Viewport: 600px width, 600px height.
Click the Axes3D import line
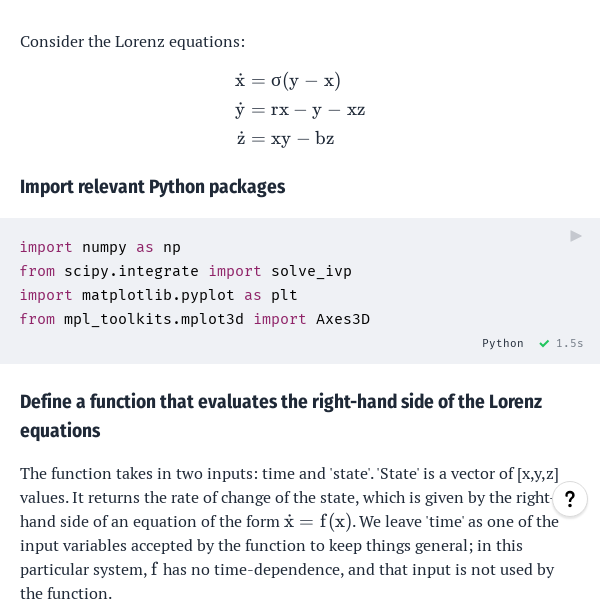tap(194, 319)
